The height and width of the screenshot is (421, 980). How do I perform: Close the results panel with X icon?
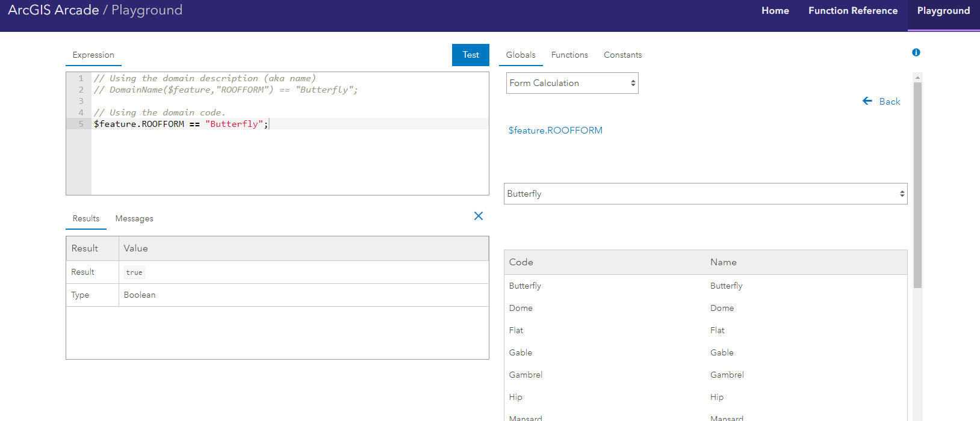click(479, 216)
